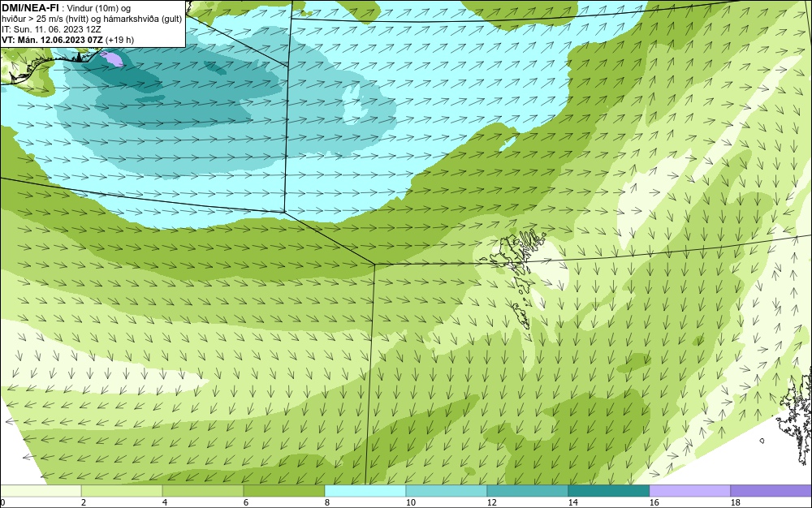Click the 8-10 m/s light cyan legend swatch

click(x=365, y=490)
